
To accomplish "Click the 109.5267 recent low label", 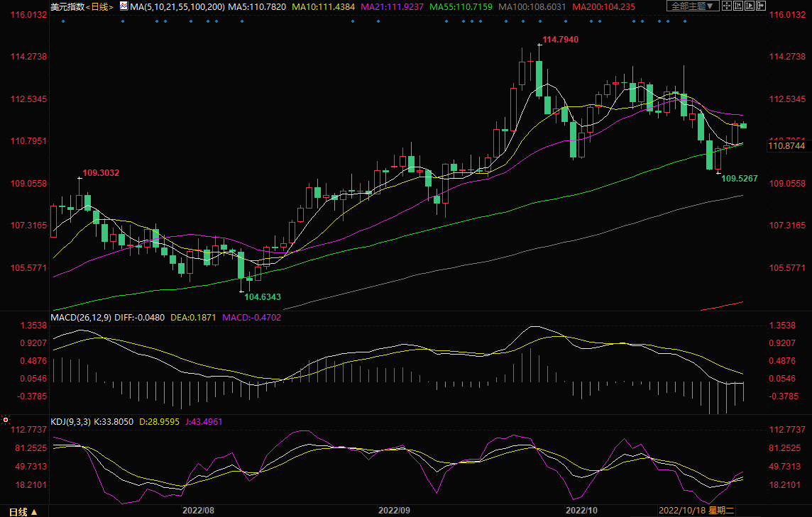I will point(740,179).
